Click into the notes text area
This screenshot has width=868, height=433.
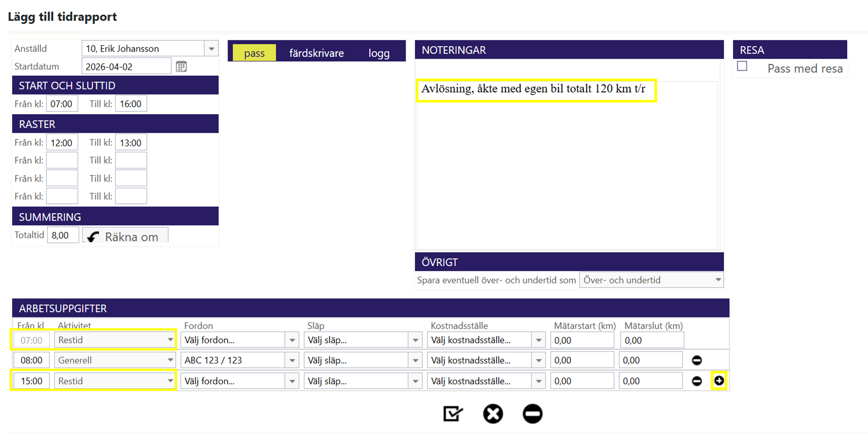[x=566, y=174]
